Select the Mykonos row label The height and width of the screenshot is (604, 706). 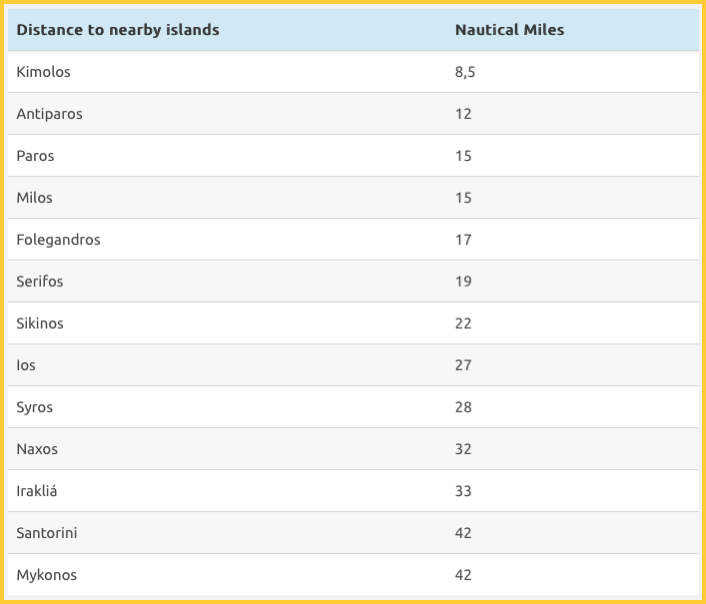[47, 575]
